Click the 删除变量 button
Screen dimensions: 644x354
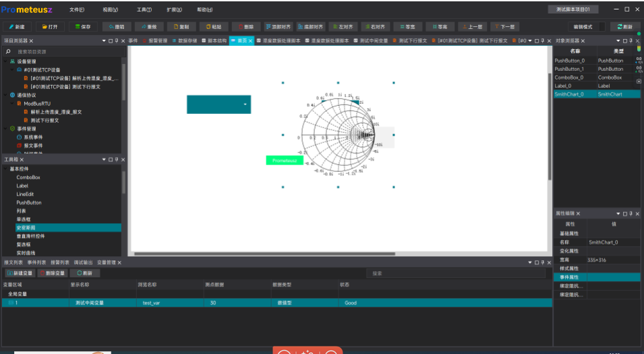(x=53, y=273)
